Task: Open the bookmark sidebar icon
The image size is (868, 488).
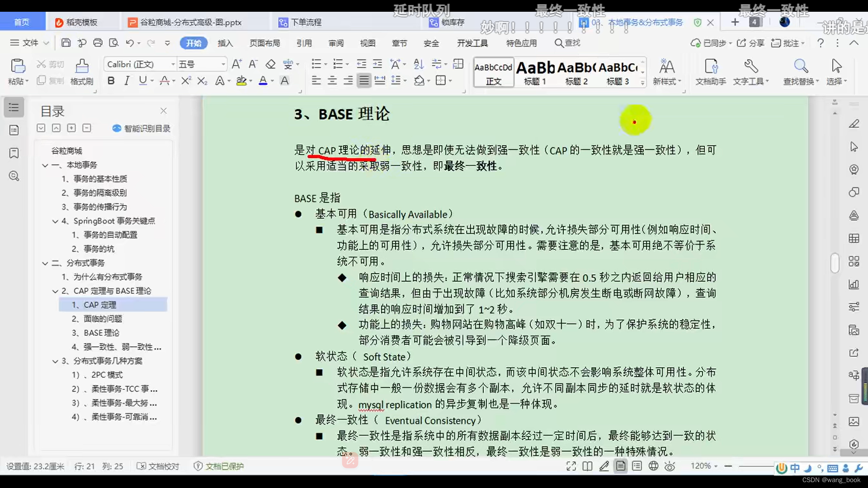Action: click(x=14, y=153)
